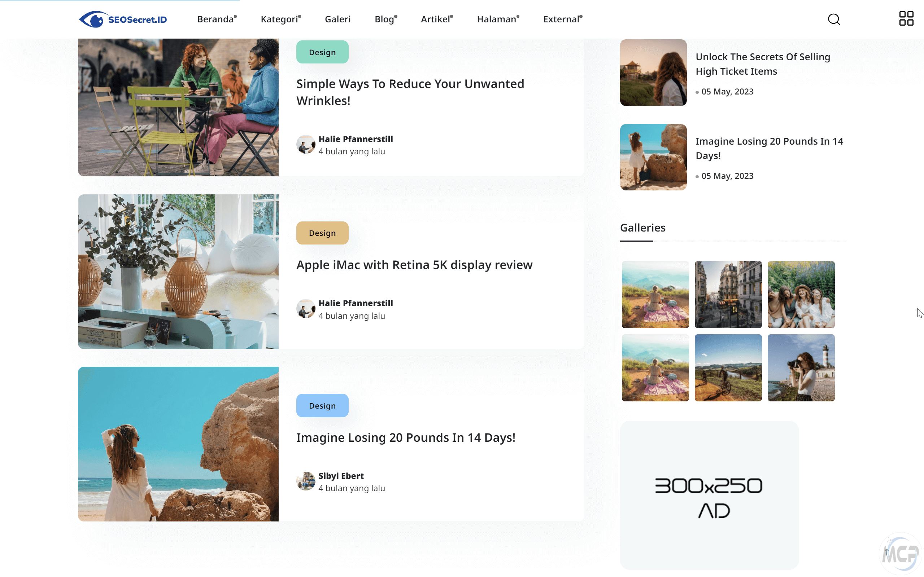Image resolution: width=924 pixels, height=577 pixels.
Task: Open the search magnifier icon
Action: tap(834, 19)
